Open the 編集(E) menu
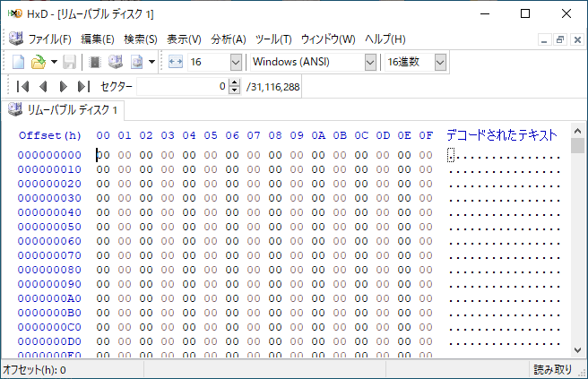Viewport: 588px width, 379px height. point(98,39)
